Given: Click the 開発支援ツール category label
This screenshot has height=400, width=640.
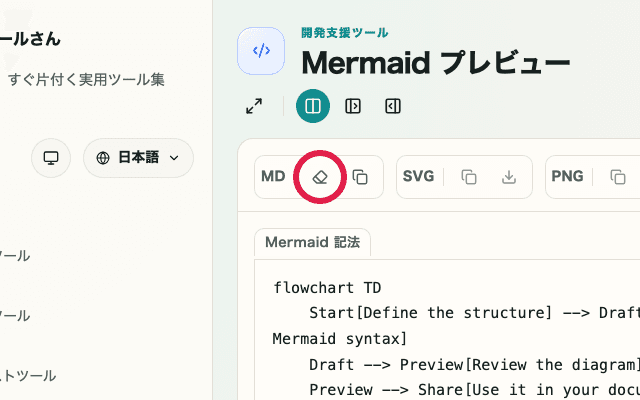Looking at the screenshot, I should pyautogui.click(x=345, y=33).
